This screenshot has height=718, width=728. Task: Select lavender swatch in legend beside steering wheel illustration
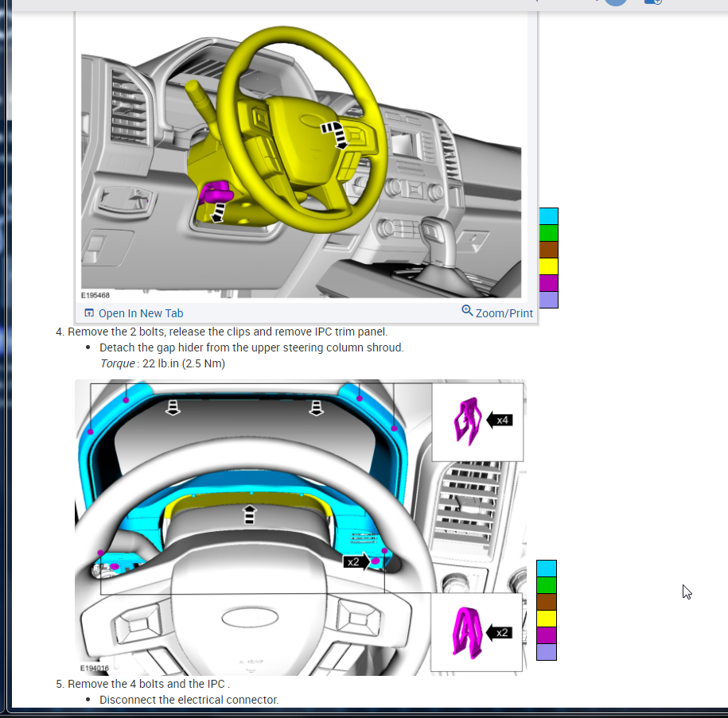click(548, 300)
